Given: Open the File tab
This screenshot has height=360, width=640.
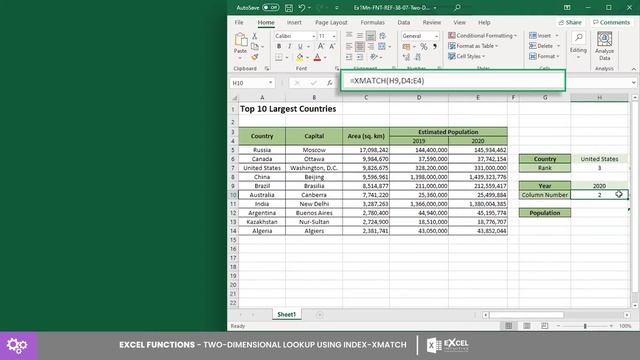Looking at the screenshot, I should coord(239,22).
